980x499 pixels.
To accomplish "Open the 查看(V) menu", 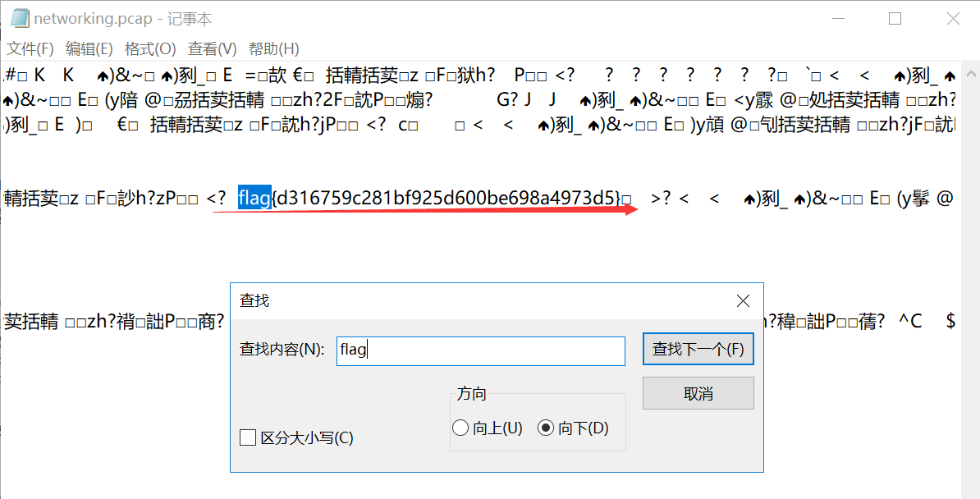I will 212,48.
